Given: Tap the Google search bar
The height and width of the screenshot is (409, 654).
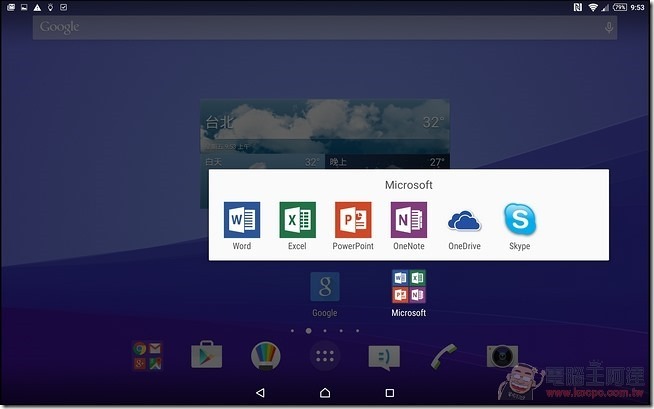Looking at the screenshot, I should pos(325,28).
